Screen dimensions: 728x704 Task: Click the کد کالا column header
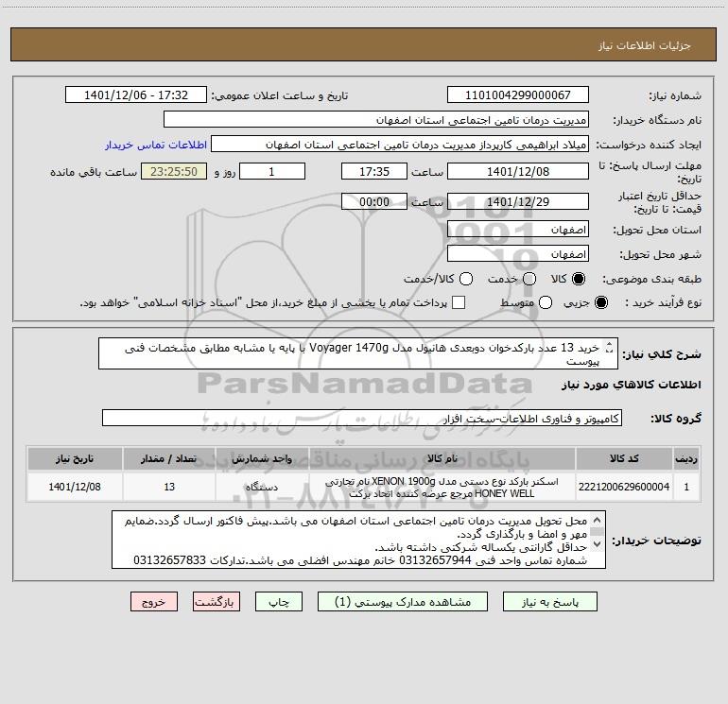[x=624, y=458]
